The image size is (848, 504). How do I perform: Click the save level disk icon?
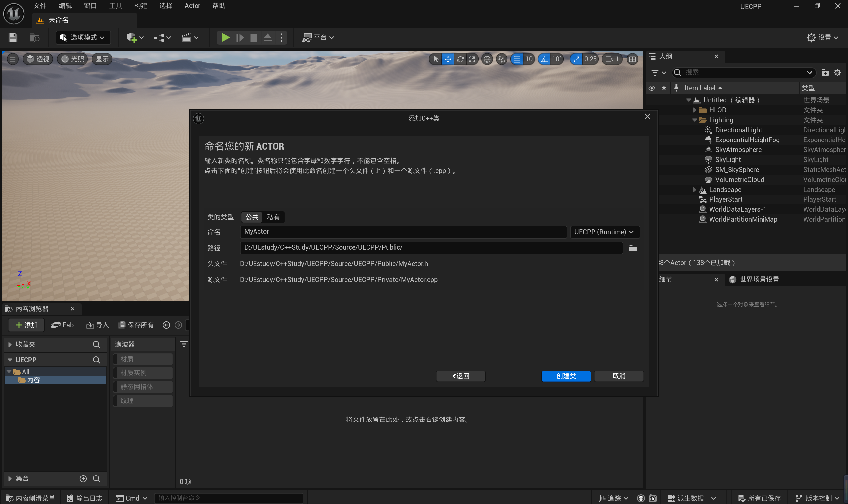[13, 37]
